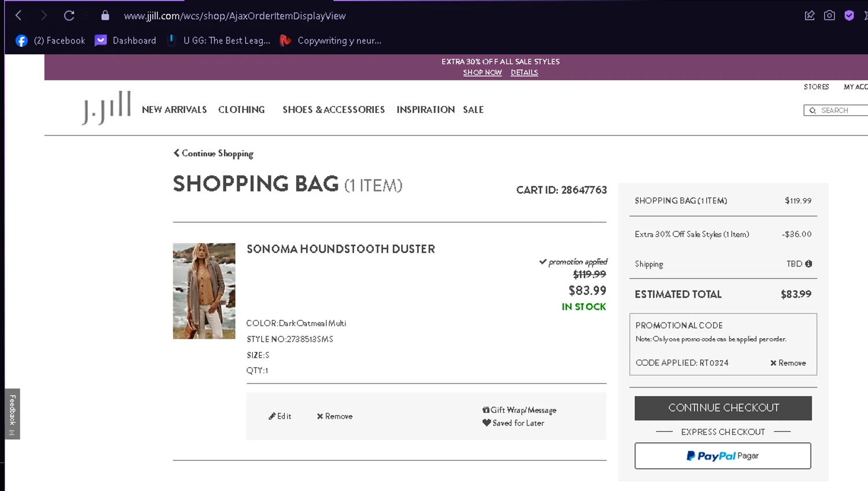868x491 pixels.
Task: Click the IN STOCK status text
Action: [x=584, y=307]
